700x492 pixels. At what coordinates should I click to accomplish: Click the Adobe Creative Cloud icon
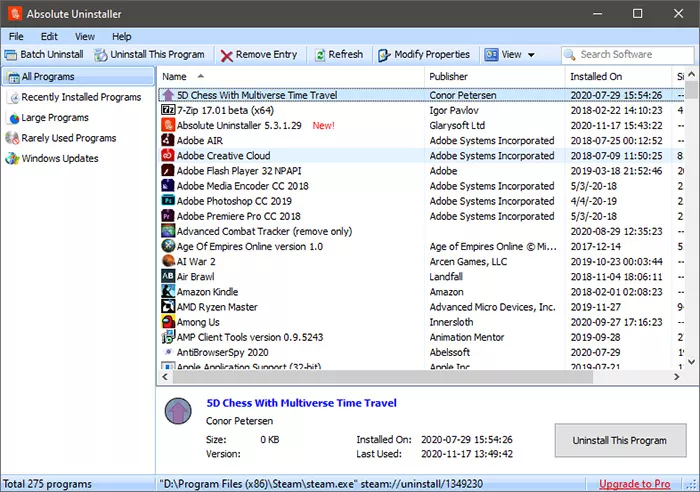[x=168, y=155]
